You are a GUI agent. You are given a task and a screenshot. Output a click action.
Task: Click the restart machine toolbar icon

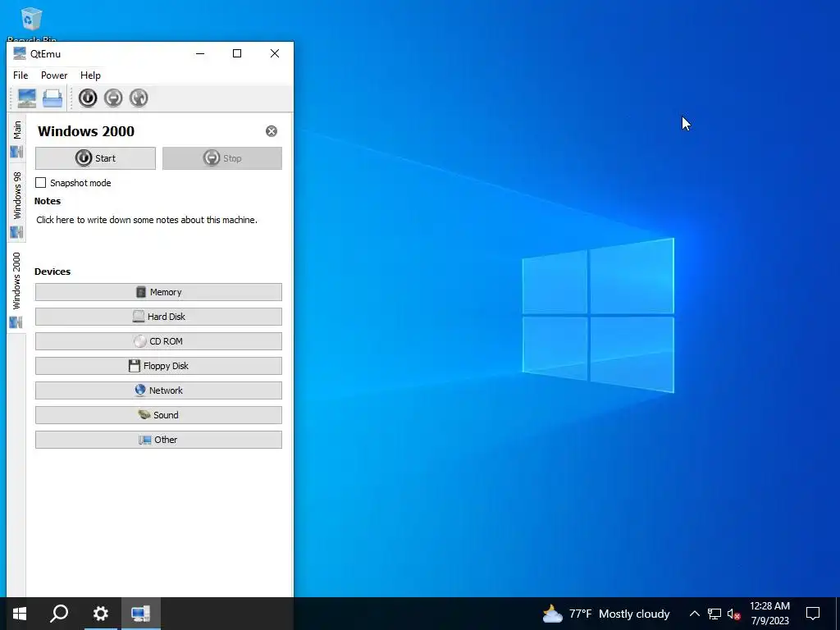click(139, 98)
